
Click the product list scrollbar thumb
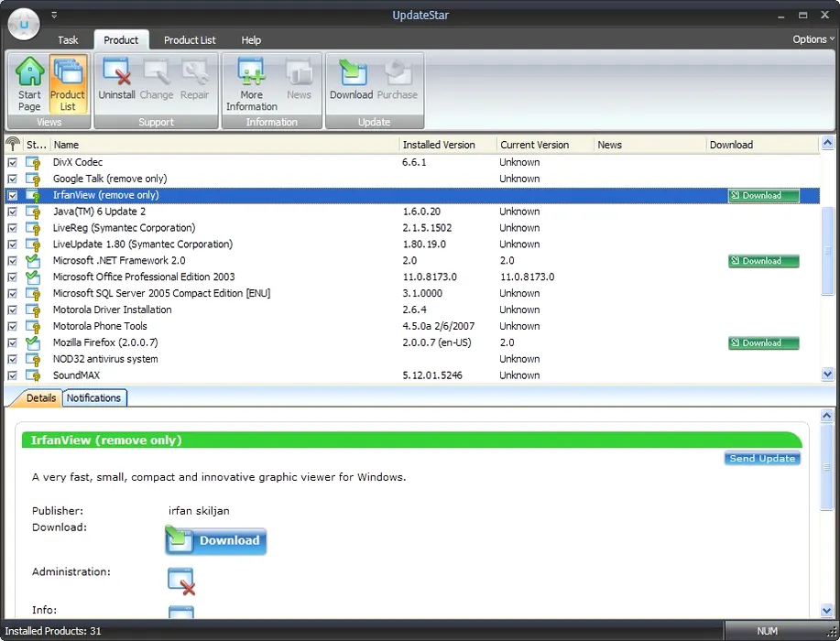pos(828,251)
